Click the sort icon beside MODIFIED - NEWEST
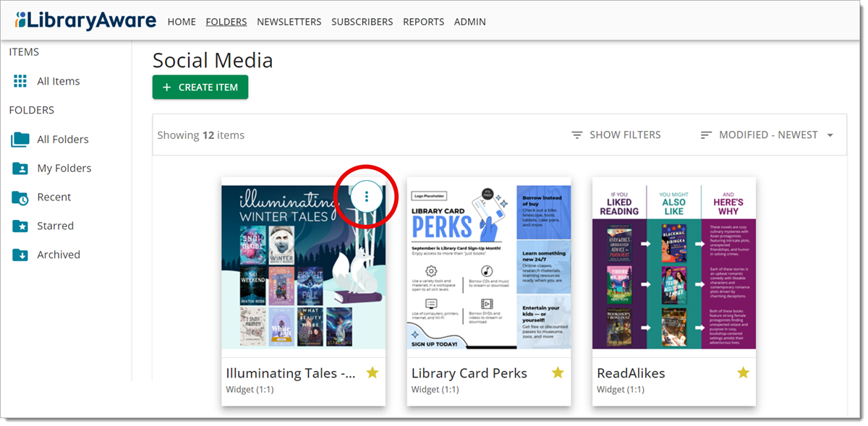This screenshot has width=868, height=426. click(707, 135)
